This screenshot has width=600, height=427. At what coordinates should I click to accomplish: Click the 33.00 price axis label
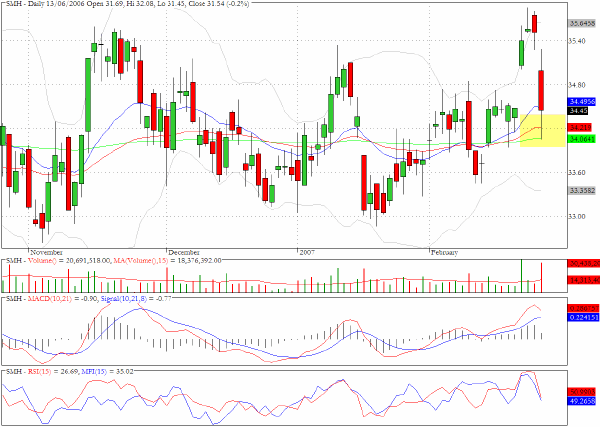(577, 217)
